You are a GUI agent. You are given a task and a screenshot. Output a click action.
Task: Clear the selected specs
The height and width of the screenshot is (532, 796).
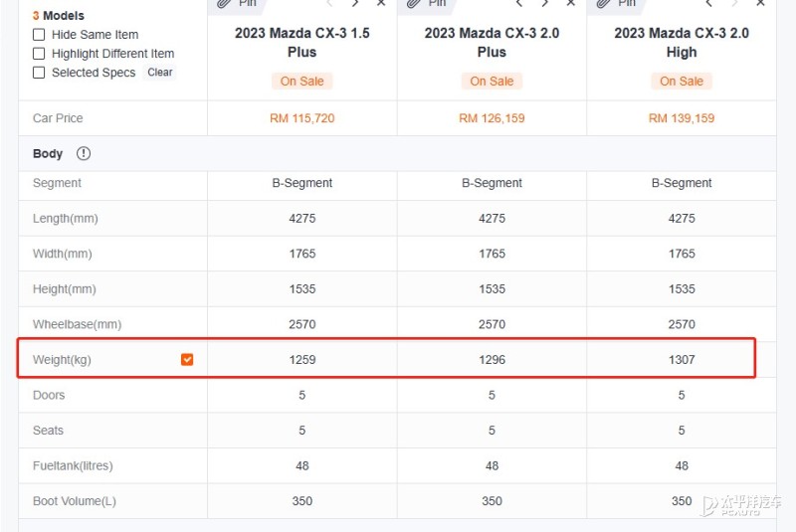click(x=160, y=72)
